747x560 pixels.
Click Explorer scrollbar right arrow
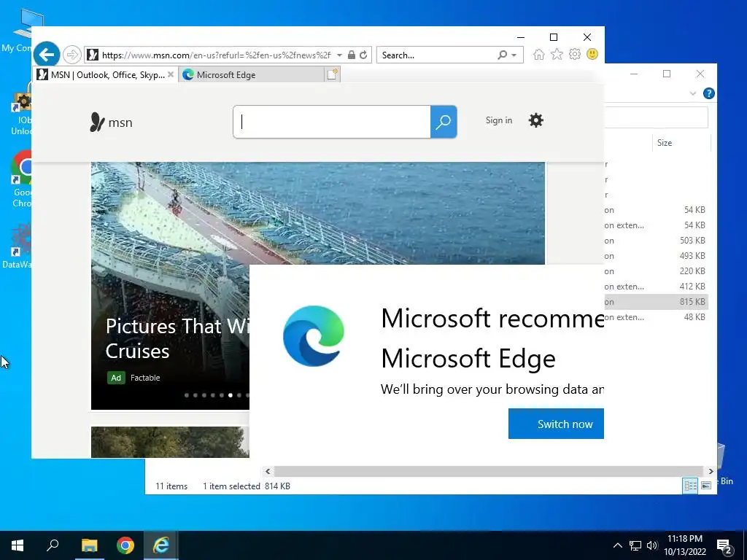point(711,472)
